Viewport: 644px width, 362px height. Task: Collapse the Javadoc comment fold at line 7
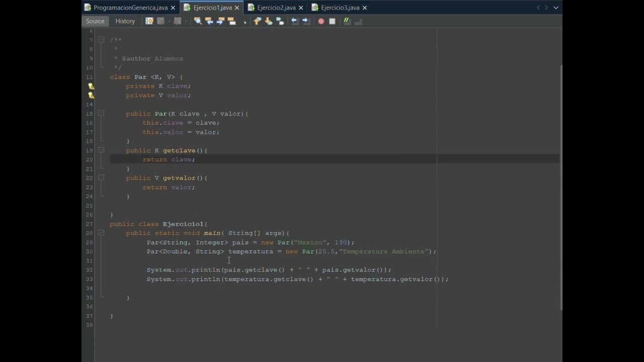click(x=101, y=40)
